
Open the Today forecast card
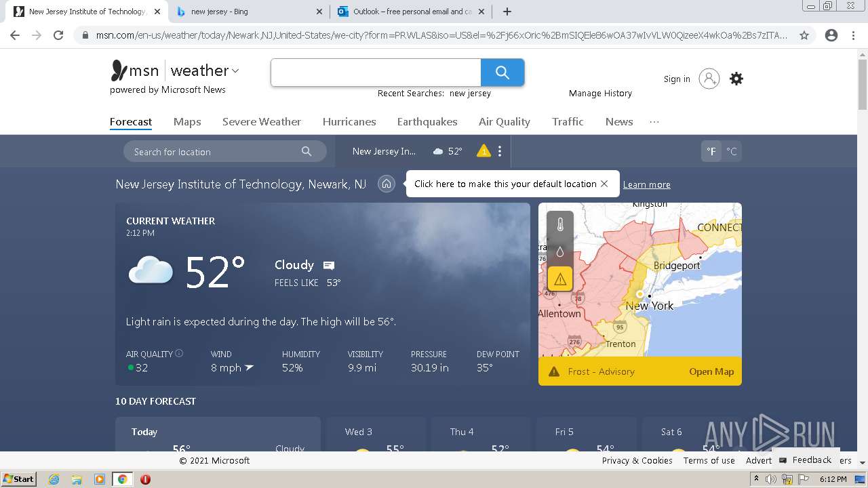[218, 434]
